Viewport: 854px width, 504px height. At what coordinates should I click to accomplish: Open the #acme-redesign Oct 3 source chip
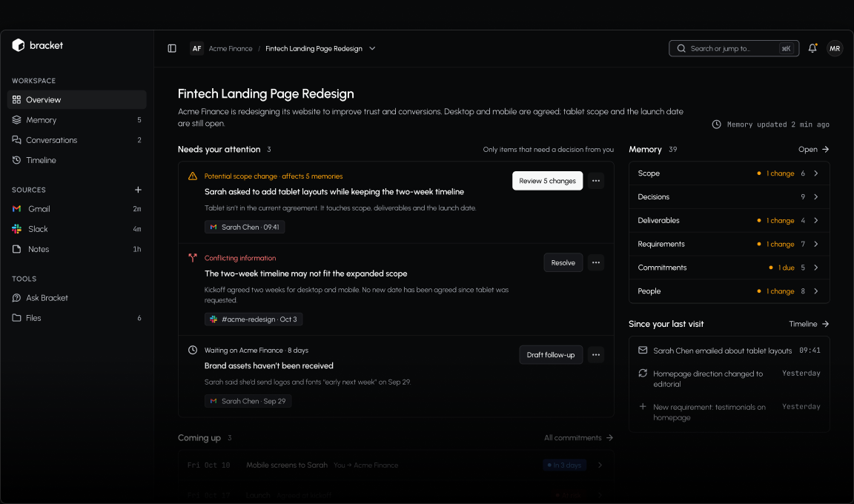point(254,319)
